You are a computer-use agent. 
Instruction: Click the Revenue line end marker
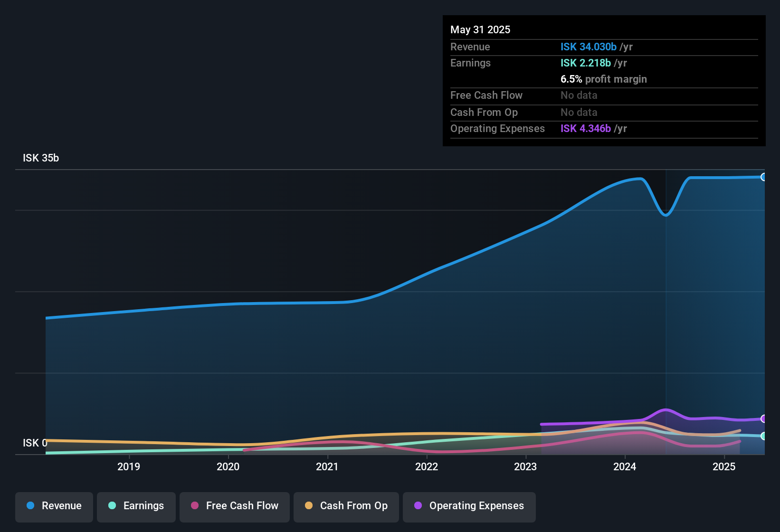(x=764, y=177)
